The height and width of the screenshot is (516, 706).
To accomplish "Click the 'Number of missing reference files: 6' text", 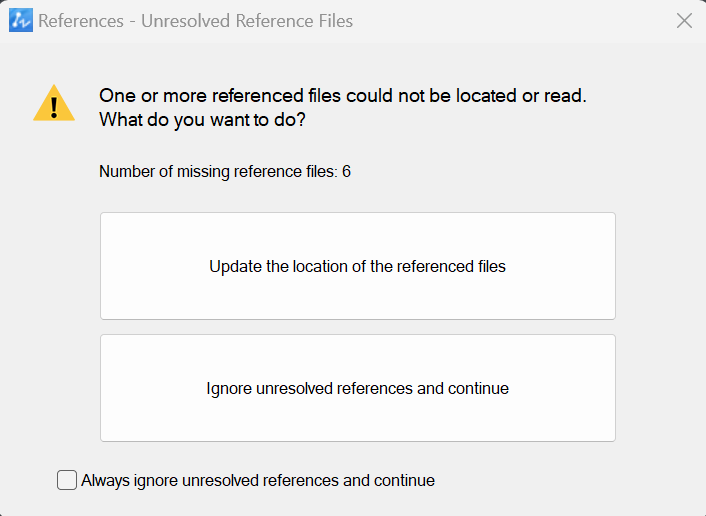I will pos(225,172).
